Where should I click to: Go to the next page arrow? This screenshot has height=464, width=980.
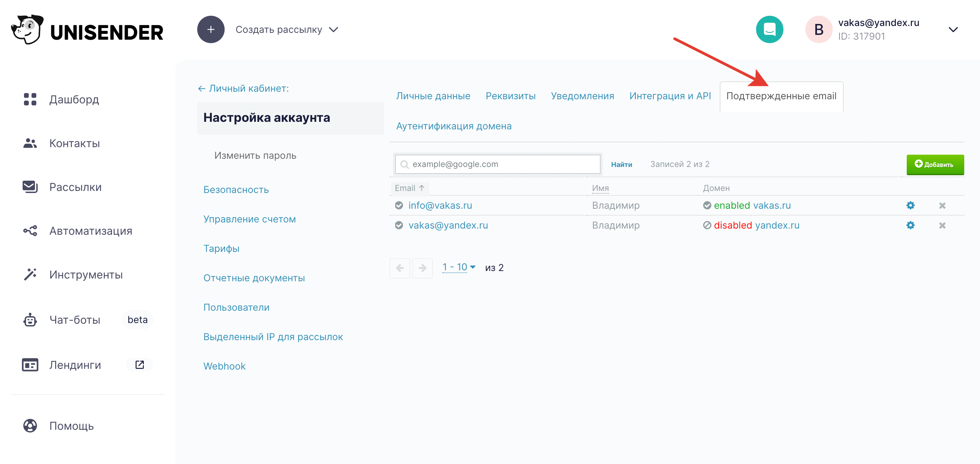(422, 268)
